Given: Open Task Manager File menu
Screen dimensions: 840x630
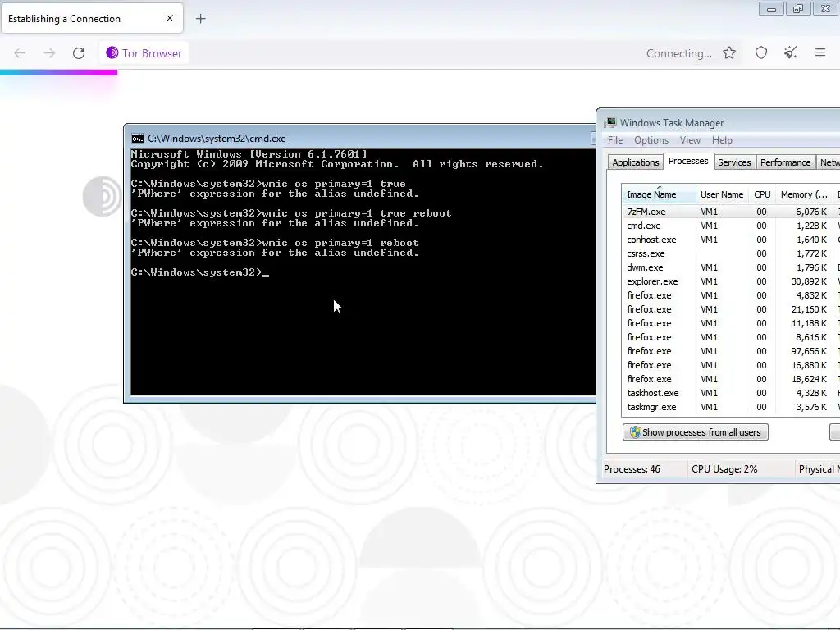Looking at the screenshot, I should pos(615,139).
